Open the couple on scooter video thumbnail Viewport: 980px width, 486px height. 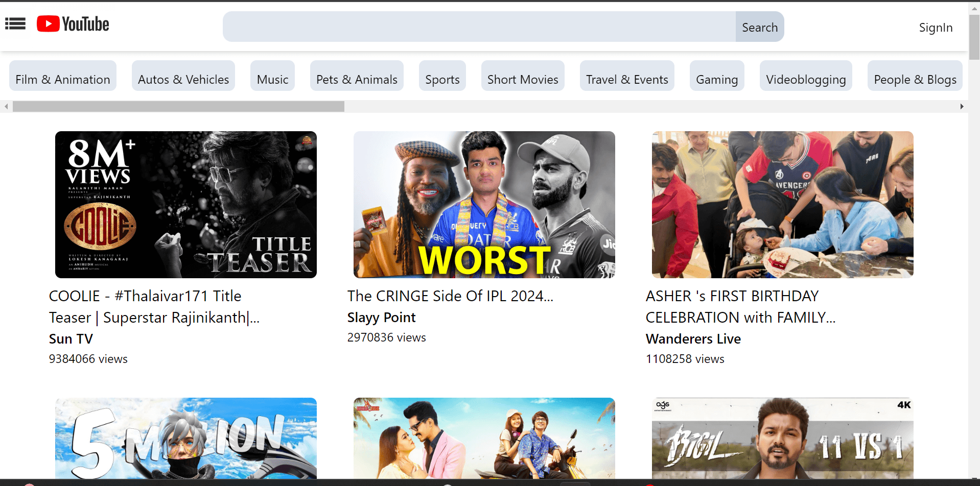(x=484, y=438)
